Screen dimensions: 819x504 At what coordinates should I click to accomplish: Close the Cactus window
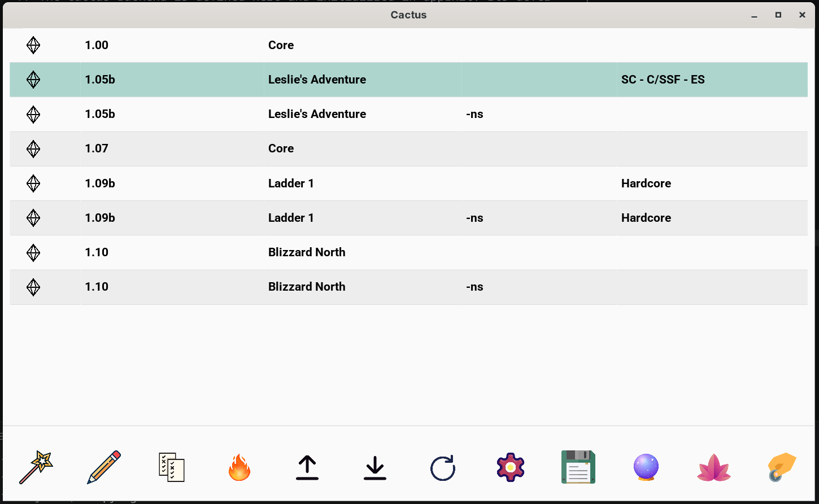(802, 15)
